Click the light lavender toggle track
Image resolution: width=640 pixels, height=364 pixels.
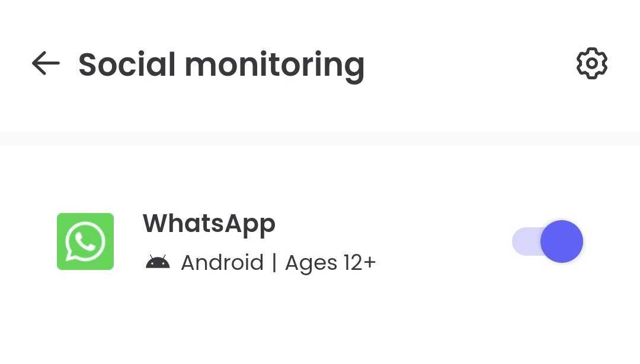525,241
